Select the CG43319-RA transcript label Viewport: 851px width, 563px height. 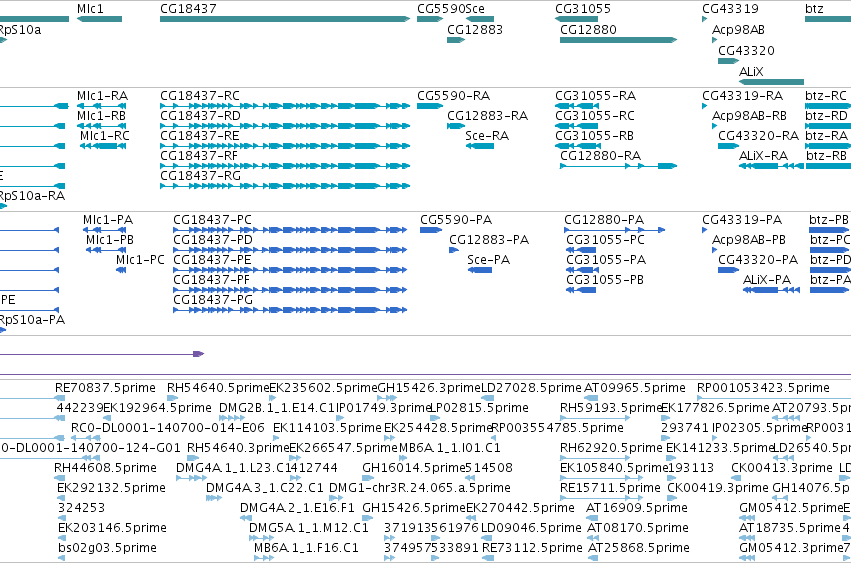[x=742, y=96]
